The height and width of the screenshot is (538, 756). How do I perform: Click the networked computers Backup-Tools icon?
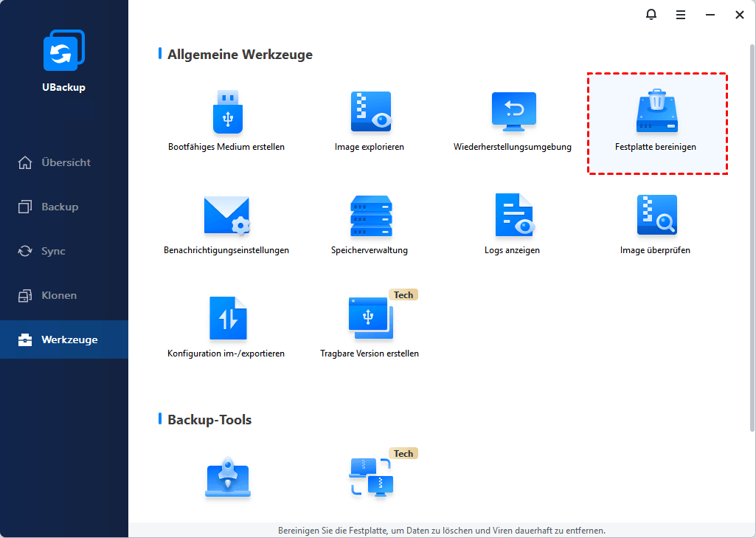click(x=370, y=477)
